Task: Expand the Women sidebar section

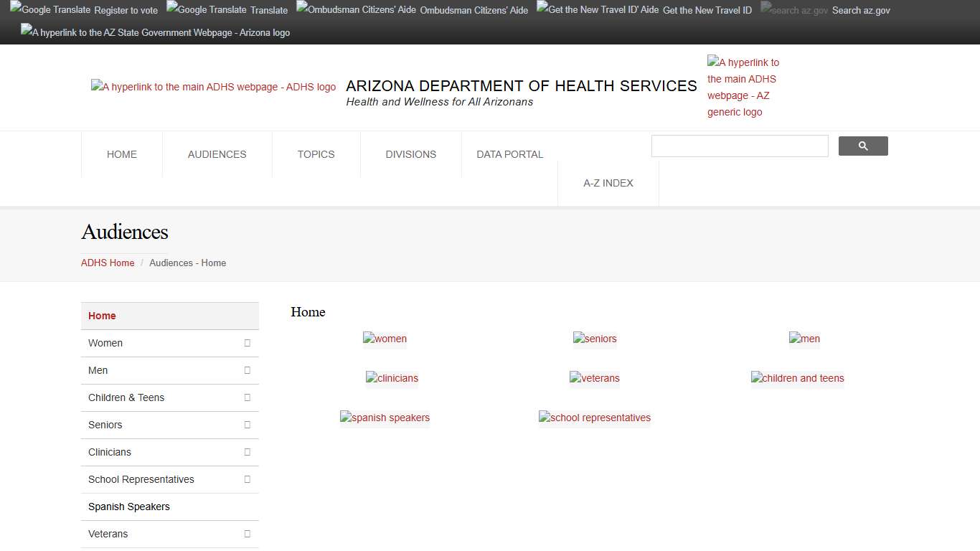Action: (x=247, y=343)
